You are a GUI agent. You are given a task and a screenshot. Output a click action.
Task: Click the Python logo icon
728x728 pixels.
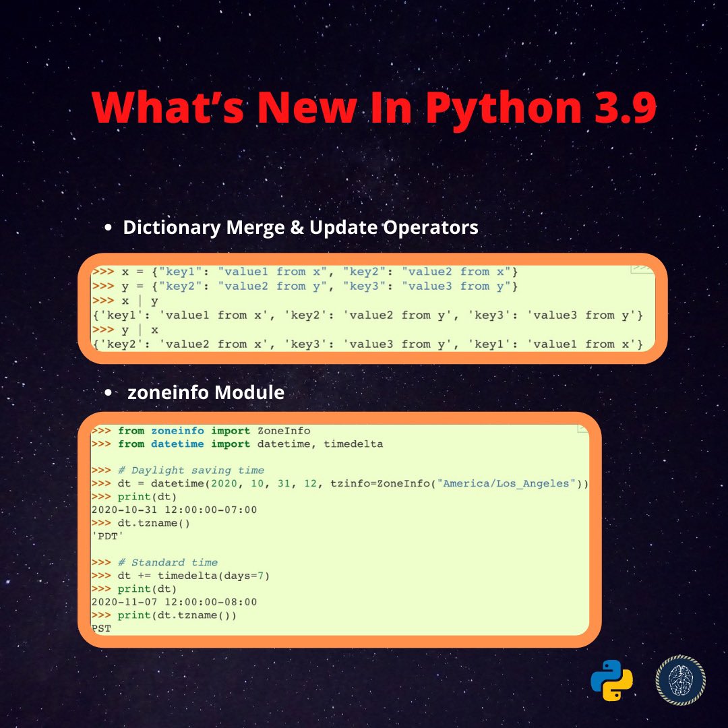[611, 680]
